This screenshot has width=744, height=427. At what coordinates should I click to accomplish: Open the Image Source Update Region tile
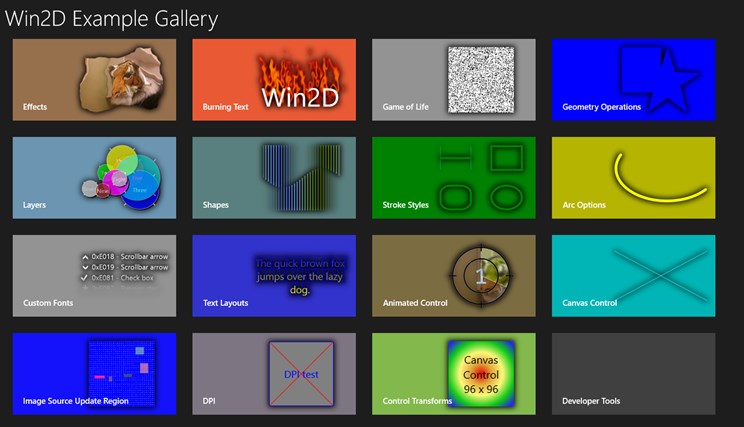94,374
